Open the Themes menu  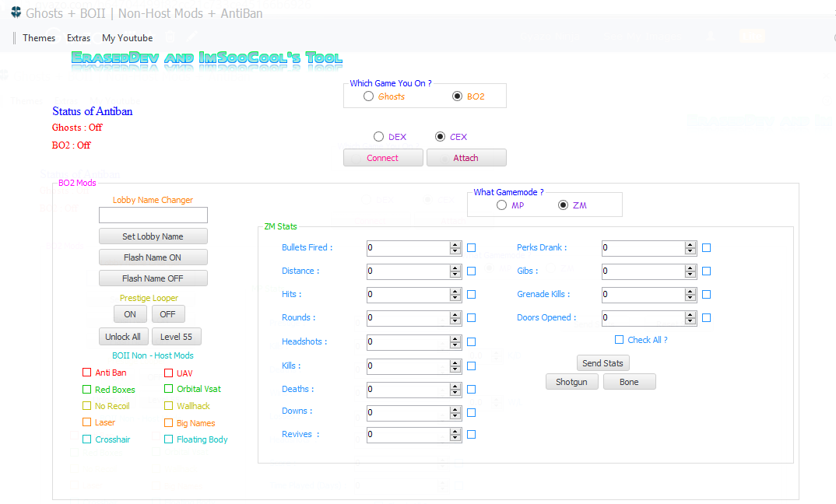tap(39, 38)
